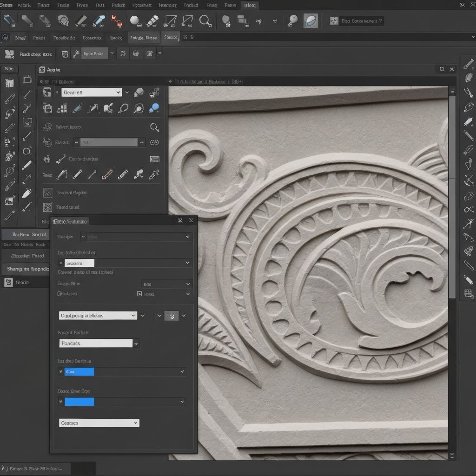Open the brushes dropdown in the upper options bar

pos(92,92)
